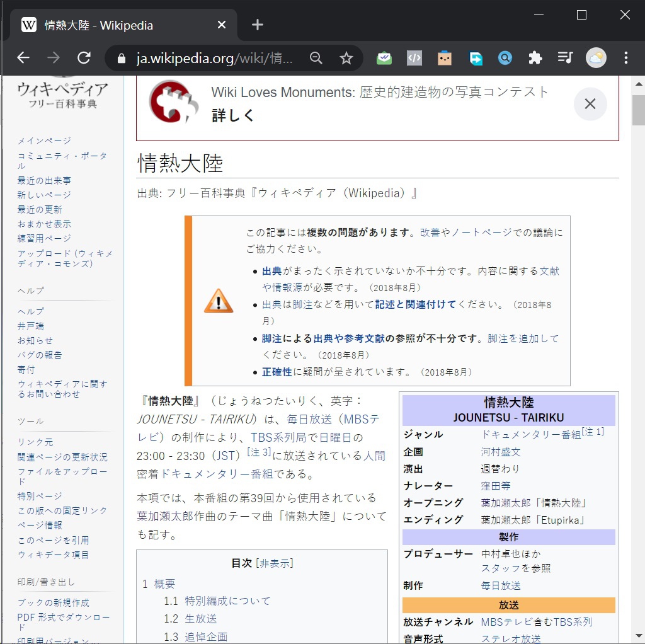Open 最近の出来事 link
This screenshot has width=645, height=644.
tap(44, 181)
